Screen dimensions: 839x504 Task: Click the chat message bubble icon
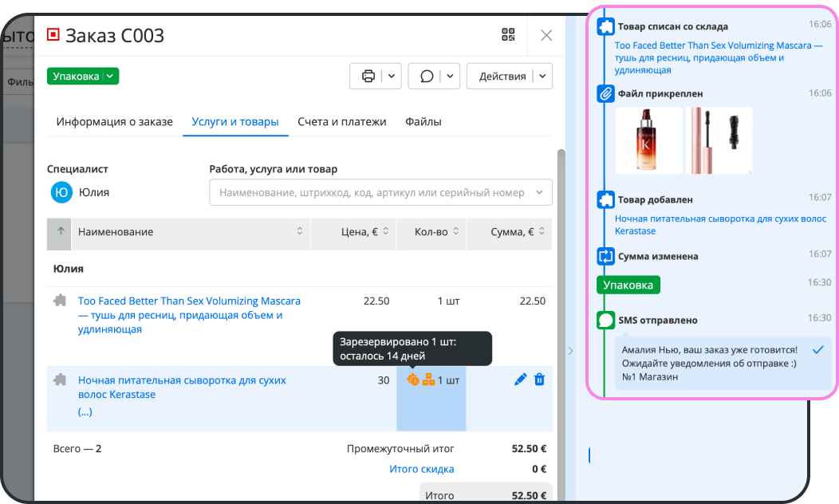tap(427, 76)
